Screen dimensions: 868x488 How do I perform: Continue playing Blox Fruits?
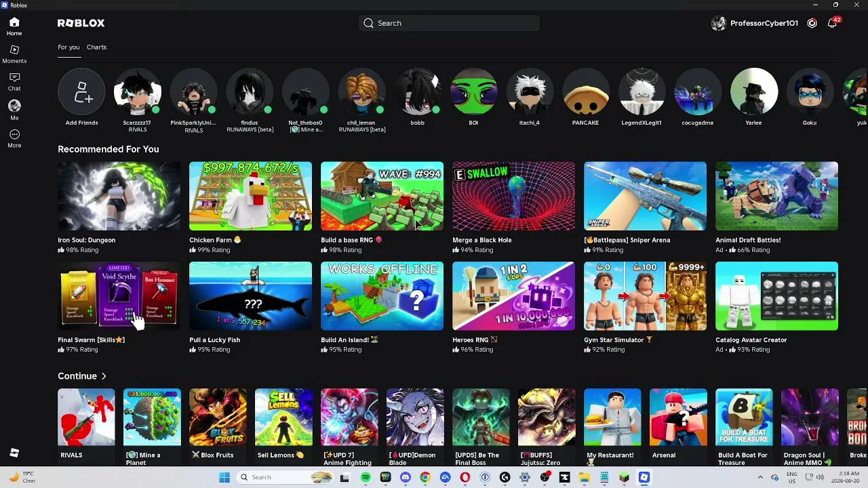tap(218, 417)
